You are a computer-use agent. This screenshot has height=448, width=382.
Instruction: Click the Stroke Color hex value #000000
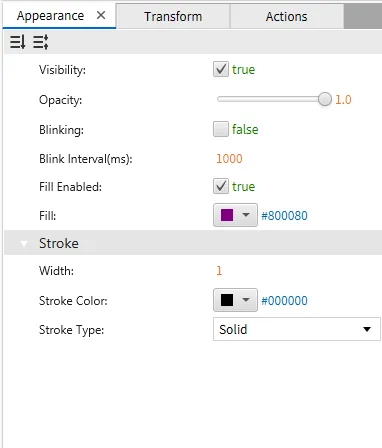click(284, 301)
